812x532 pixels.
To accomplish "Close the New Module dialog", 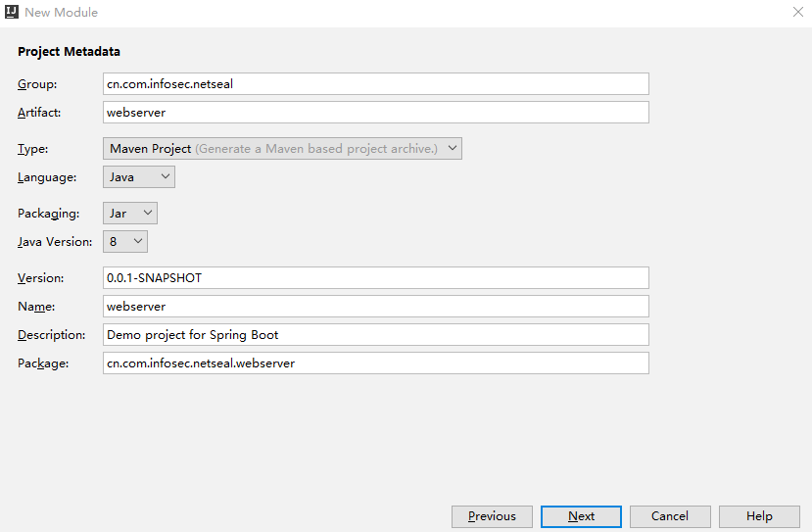I will (x=798, y=12).
